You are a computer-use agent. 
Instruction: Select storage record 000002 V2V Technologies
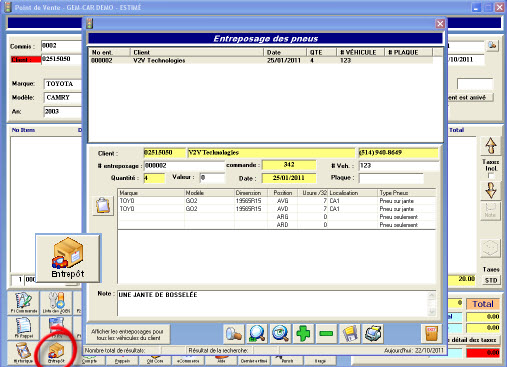(x=262, y=60)
